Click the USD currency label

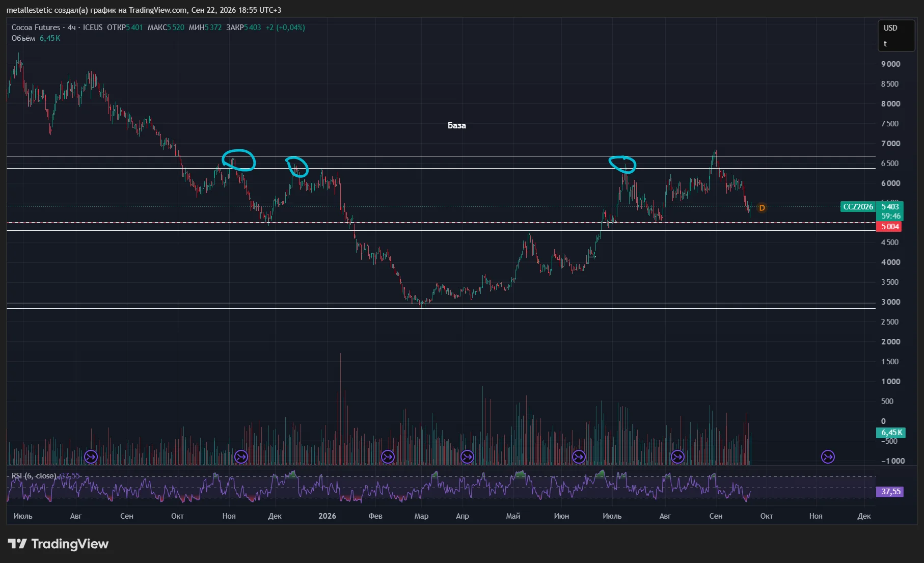click(890, 28)
